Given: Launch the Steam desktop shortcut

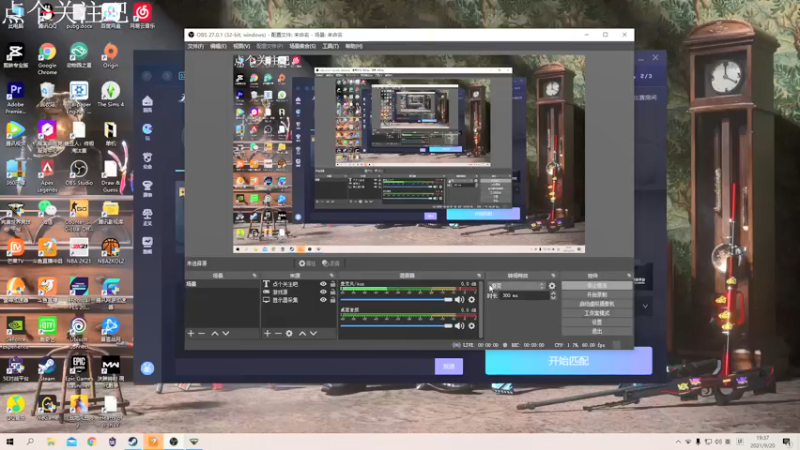Looking at the screenshot, I should [x=47, y=369].
